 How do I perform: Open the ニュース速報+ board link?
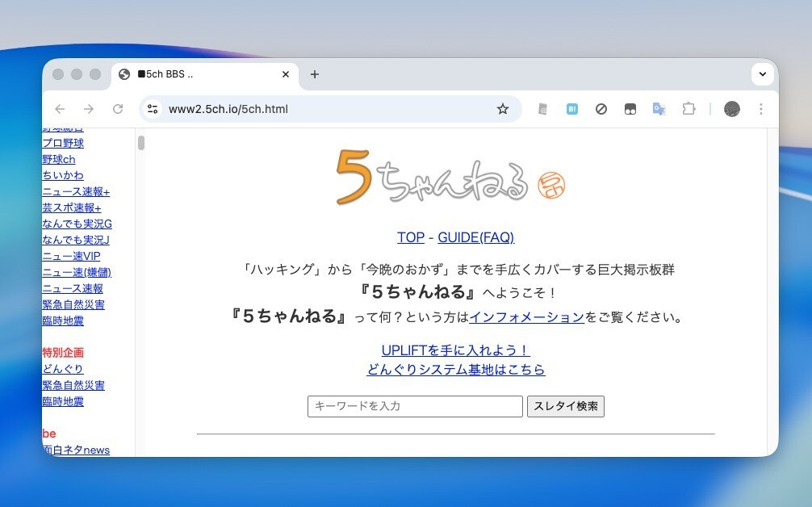[x=76, y=191]
